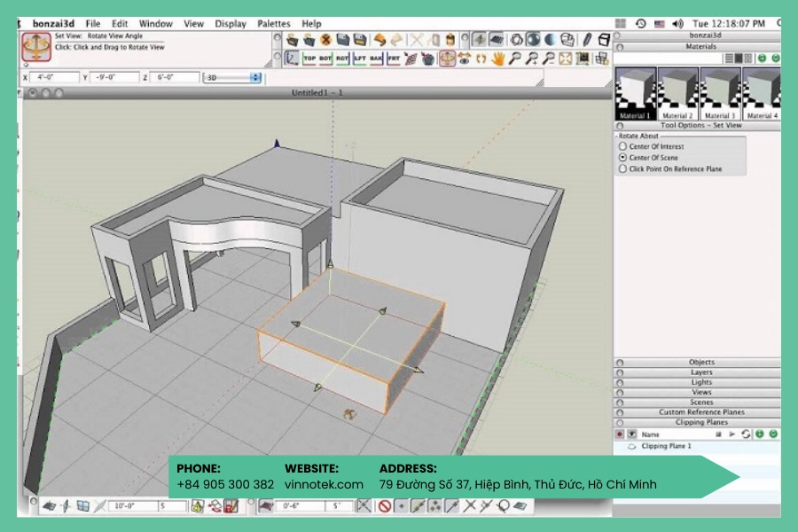Click the bonzai3d application menu
The width and height of the screenshot is (798, 532).
coord(53,23)
